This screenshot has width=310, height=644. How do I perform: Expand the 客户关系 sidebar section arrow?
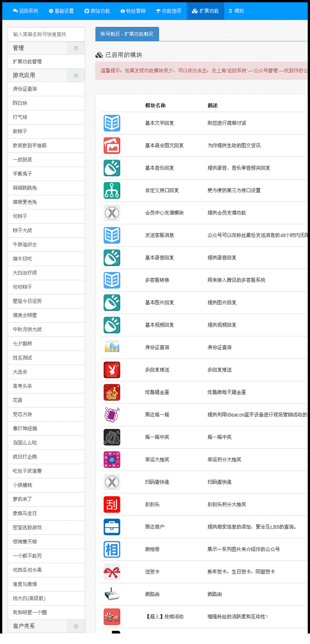pyautogui.click(x=76, y=626)
